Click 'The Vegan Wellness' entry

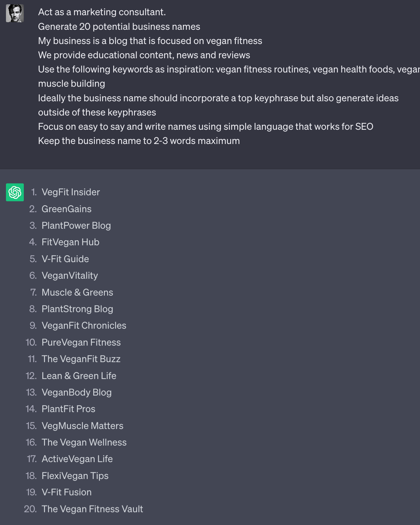(84, 442)
